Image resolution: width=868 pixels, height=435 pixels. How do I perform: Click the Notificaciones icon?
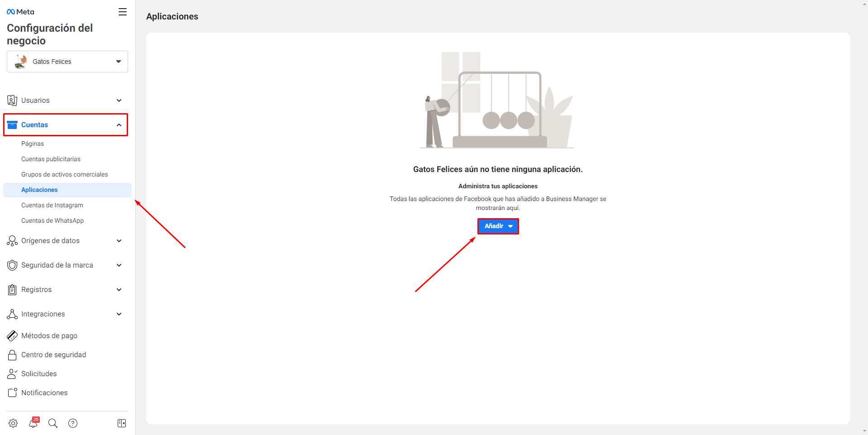point(12,393)
